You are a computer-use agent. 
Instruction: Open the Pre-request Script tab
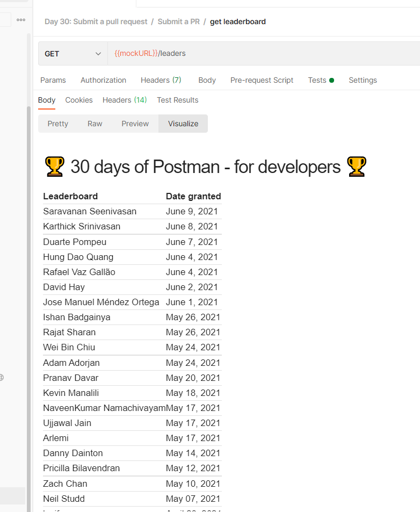pos(262,81)
